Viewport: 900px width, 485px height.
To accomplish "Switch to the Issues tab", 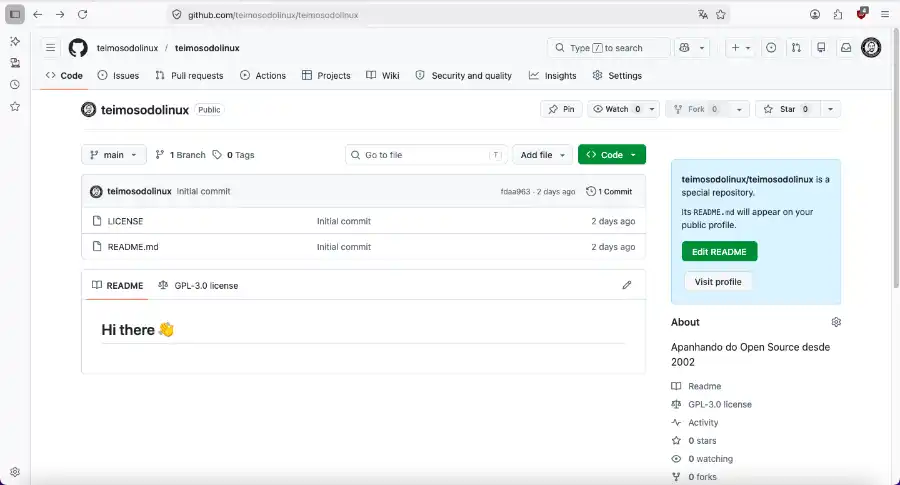I will pyautogui.click(x=118, y=75).
